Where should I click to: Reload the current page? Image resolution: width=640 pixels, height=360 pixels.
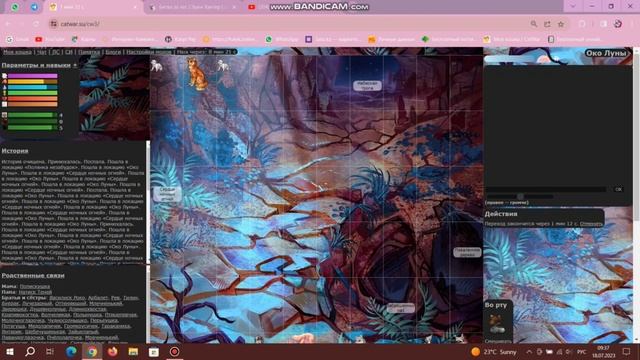tap(36, 24)
